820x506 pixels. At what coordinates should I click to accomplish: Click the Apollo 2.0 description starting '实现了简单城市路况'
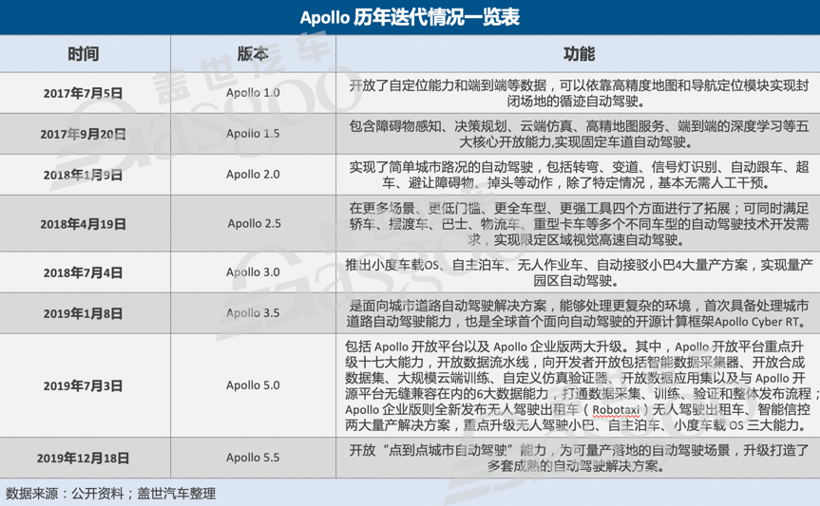point(578,175)
